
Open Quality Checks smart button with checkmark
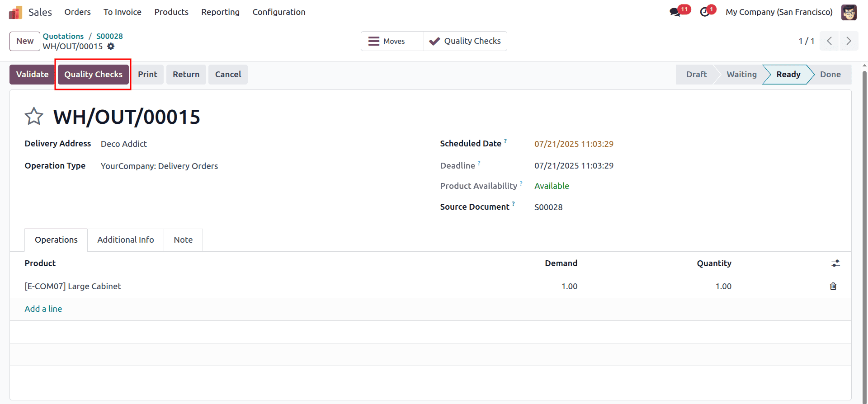tap(465, 41)
